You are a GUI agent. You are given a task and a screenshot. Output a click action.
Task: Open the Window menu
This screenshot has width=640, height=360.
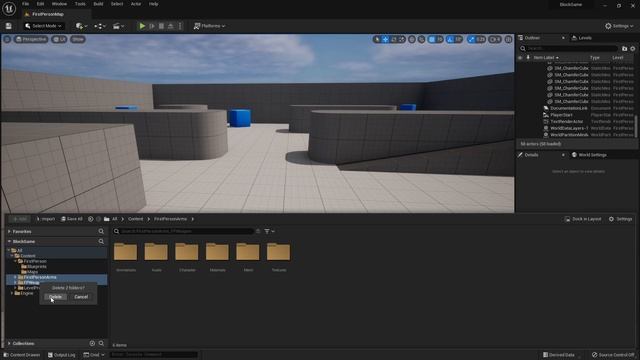point(59,4)
